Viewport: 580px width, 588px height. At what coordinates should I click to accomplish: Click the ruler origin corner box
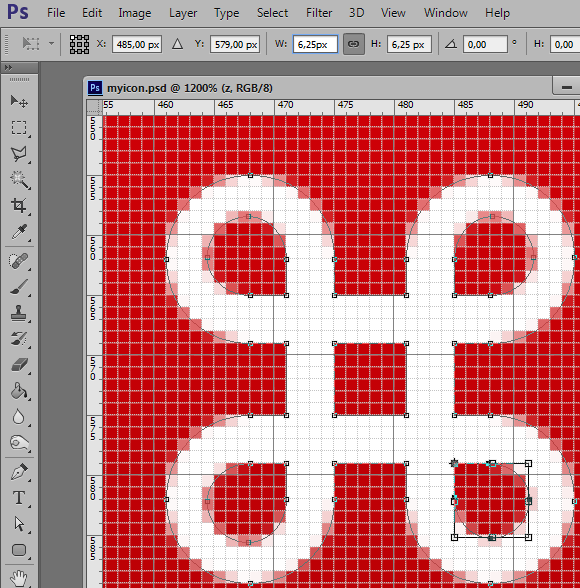(94, 107)
